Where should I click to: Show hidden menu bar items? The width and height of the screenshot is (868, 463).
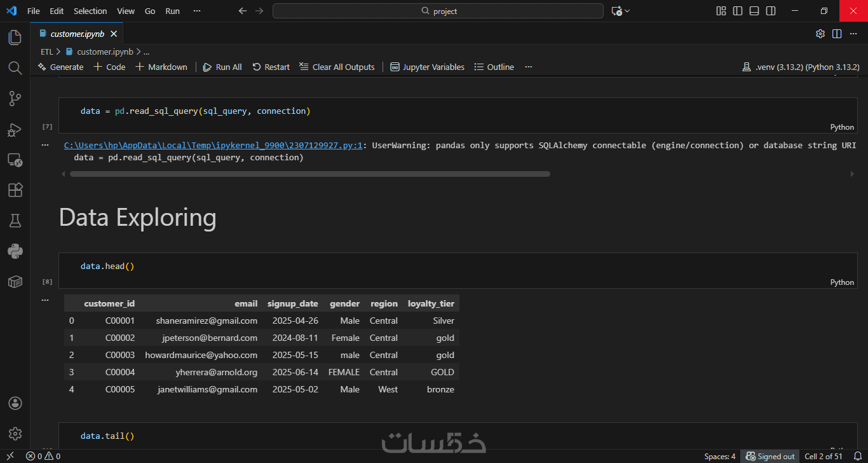[x=196, y=11]
